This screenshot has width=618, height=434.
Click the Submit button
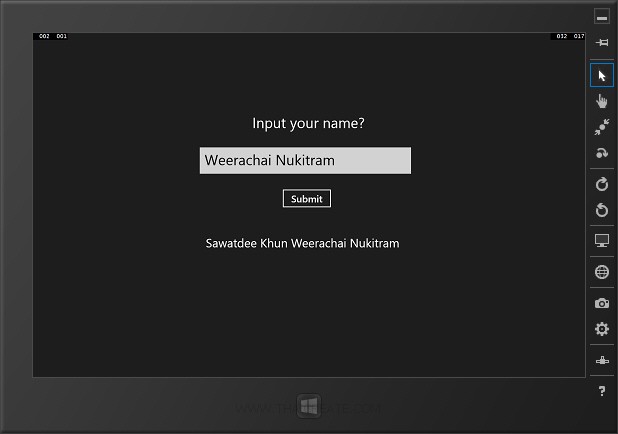[x=307, y=198]
